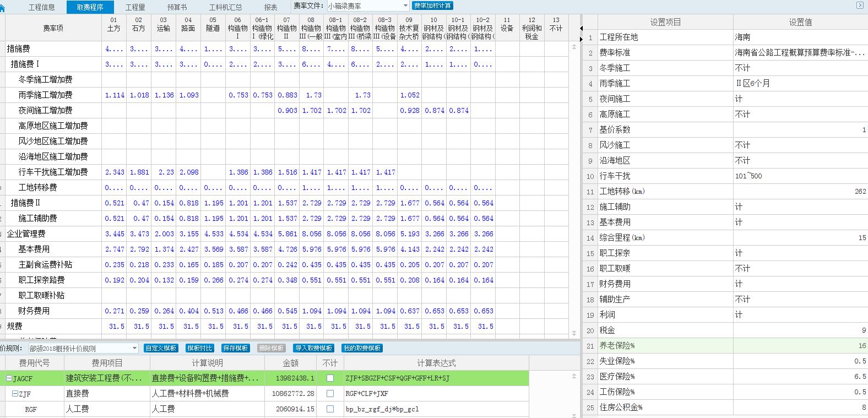Click the 费率加权计算 button
868x418 pixels.
[432, 6]
